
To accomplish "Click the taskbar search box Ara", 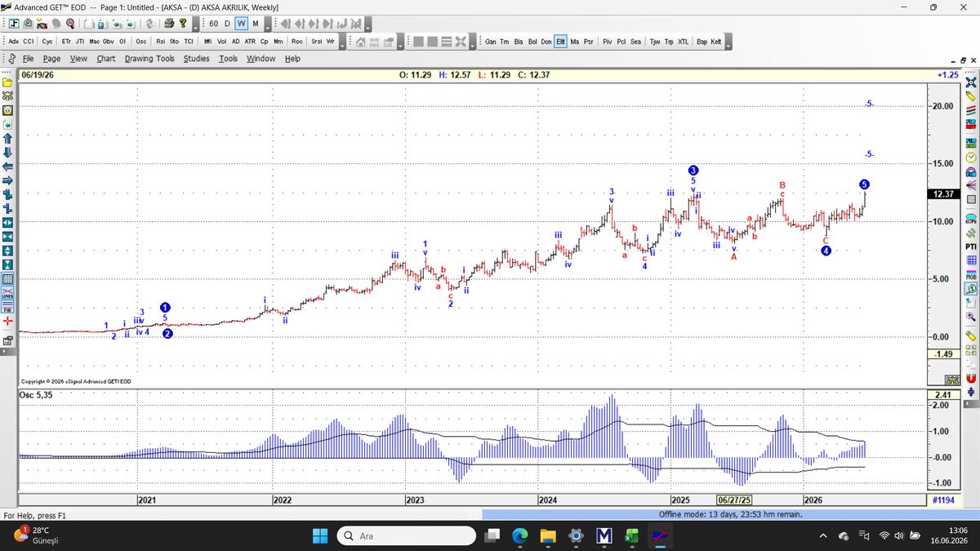I will tap(406, 535).
